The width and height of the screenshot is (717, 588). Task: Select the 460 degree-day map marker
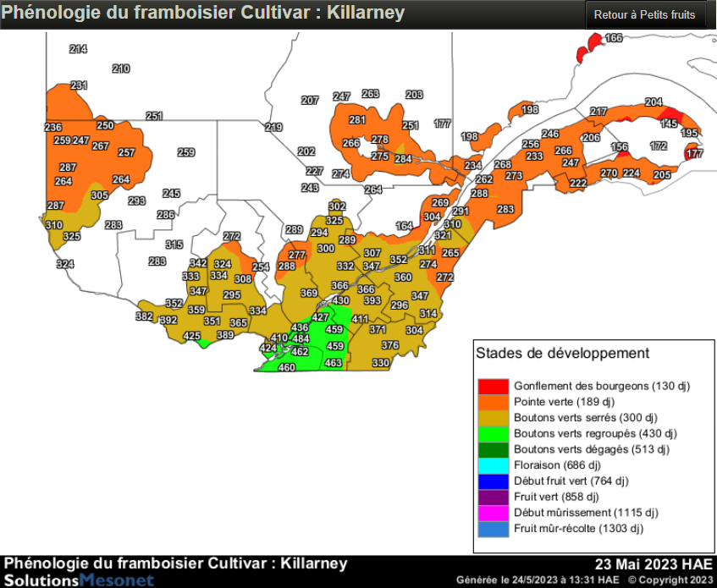point(287,368)
